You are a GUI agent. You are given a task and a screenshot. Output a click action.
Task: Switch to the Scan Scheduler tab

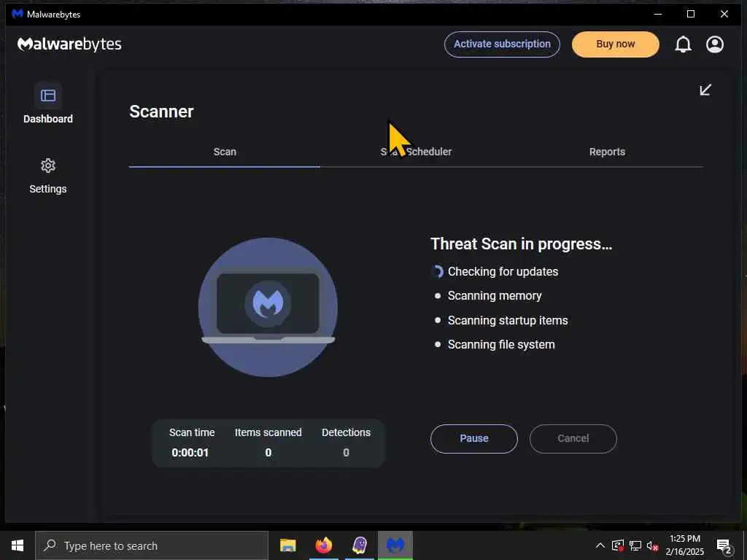click(416, 152)
